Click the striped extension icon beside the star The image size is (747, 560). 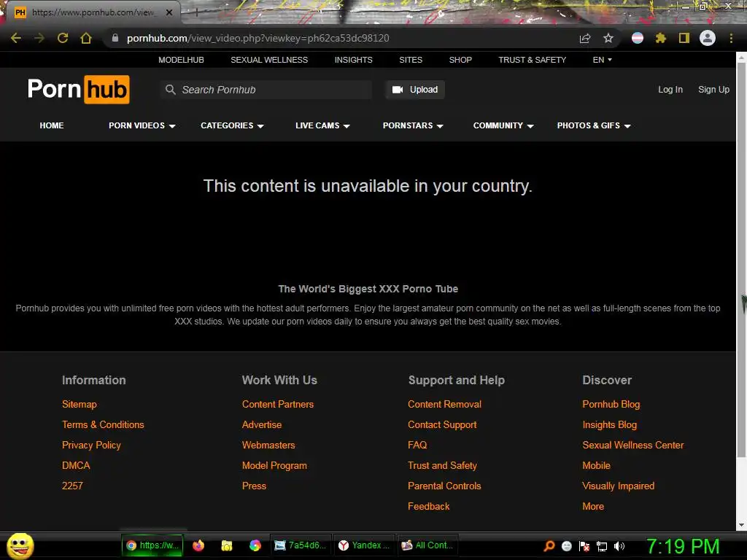click(x=638, y=38)
